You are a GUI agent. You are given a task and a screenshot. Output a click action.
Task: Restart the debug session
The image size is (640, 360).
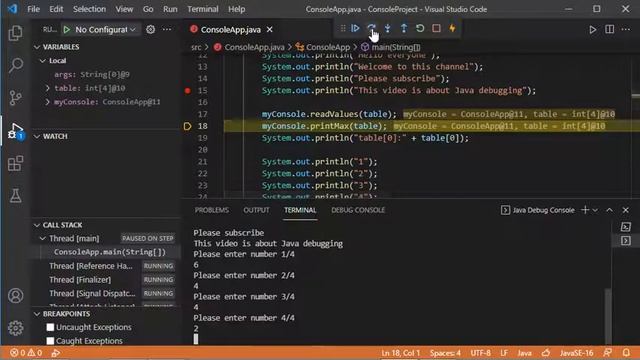coord(420,28)
